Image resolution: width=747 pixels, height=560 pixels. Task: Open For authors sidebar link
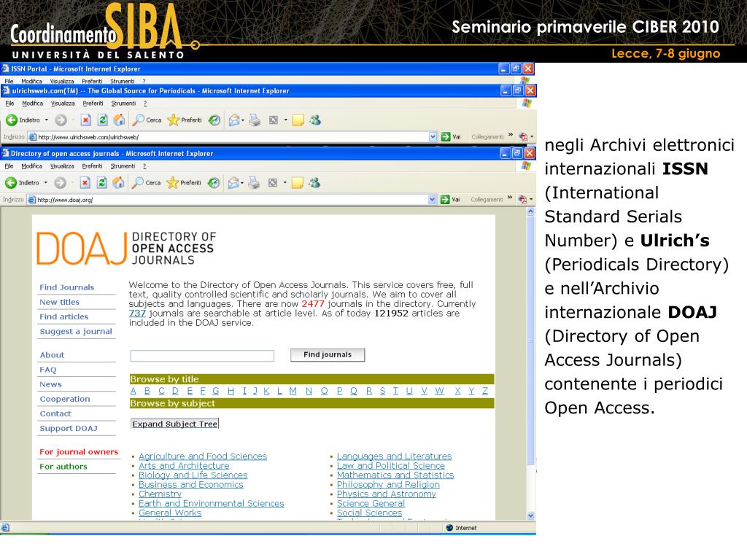(63, 467)
